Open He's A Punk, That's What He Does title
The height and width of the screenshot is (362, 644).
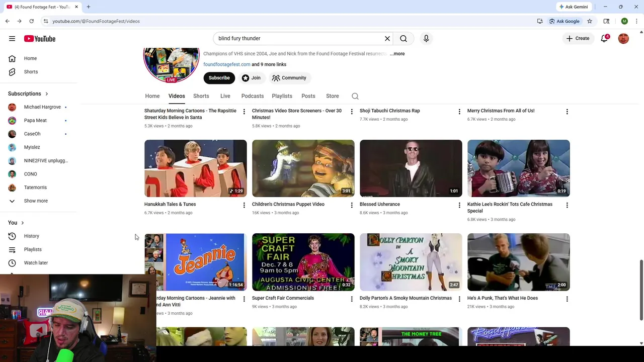pyautogui.click(x=502, y=298)
